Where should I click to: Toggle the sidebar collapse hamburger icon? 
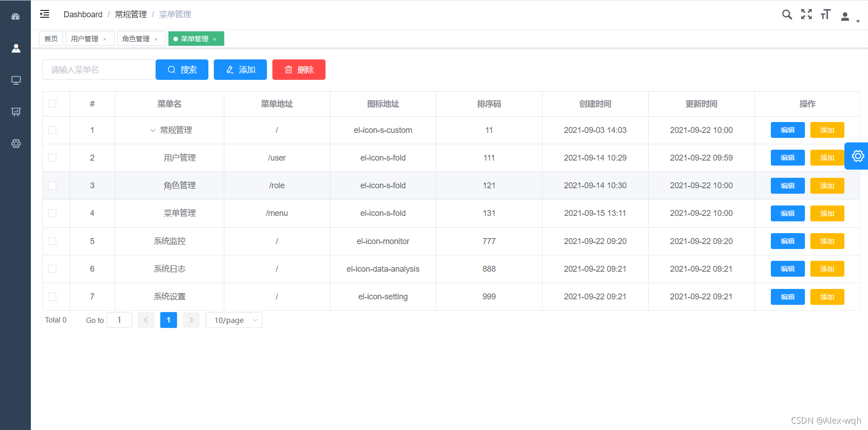(44, 14)
